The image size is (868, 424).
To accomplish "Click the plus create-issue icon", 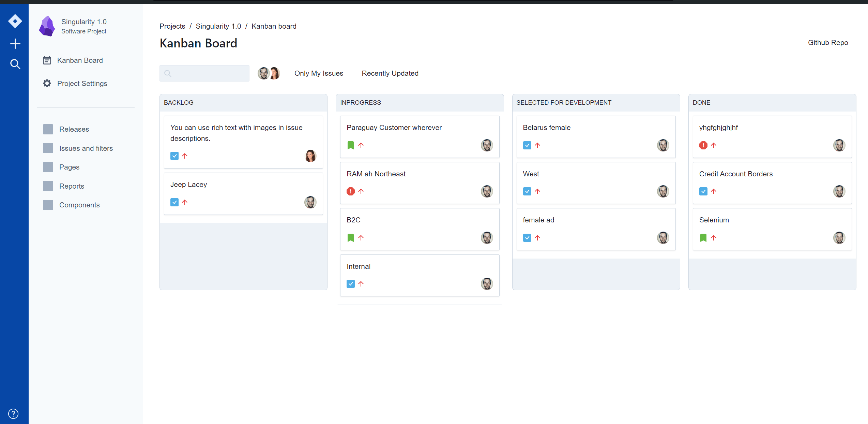I will (x=15, y=44).
